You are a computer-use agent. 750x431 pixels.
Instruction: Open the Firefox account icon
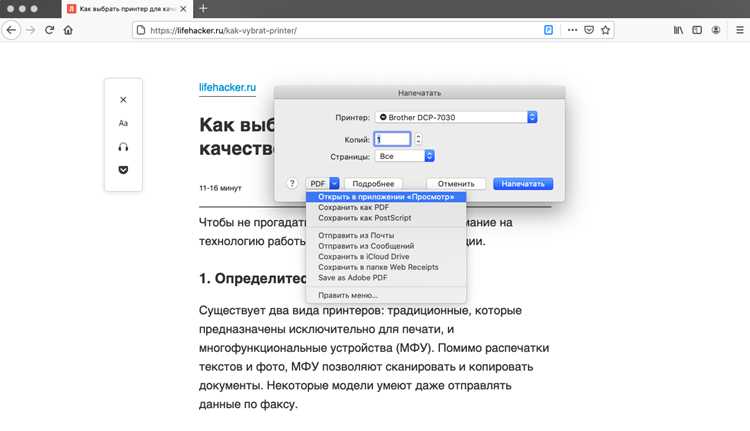(716, 30)
